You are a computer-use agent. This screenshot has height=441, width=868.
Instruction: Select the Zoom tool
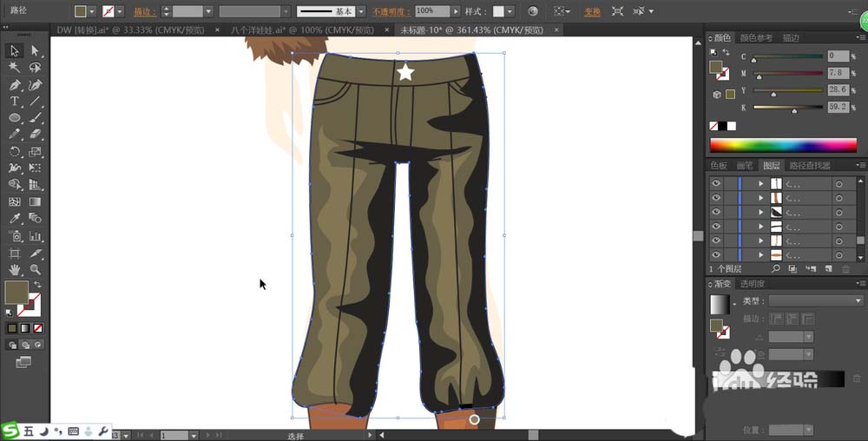tap(36, 270)
